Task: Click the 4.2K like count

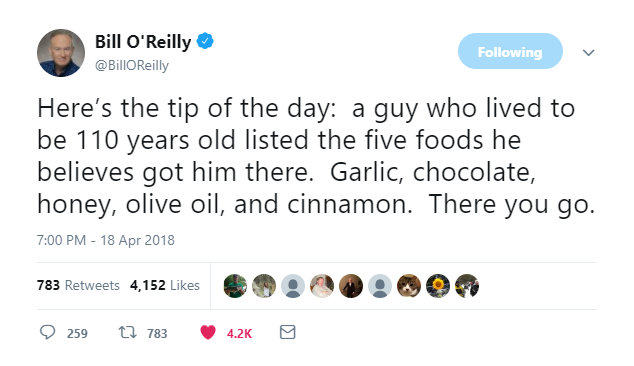Action: [x=239, y=333]
